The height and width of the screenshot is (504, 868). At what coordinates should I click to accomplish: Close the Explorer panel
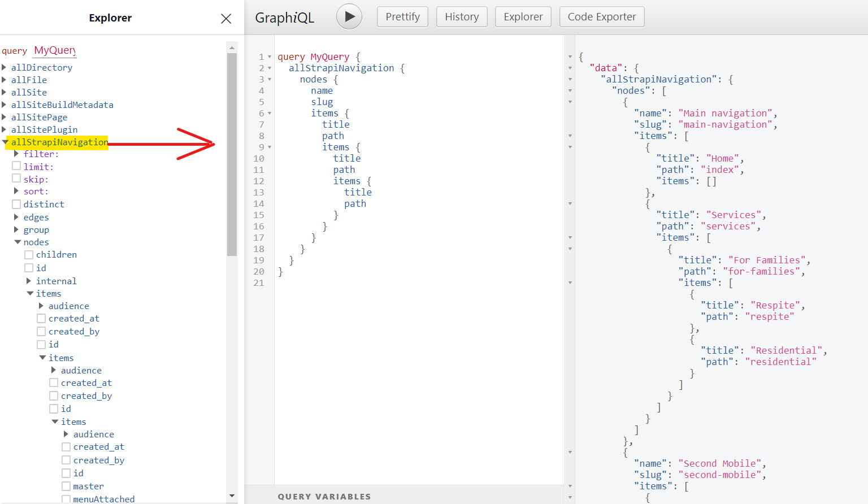[226, 19]
